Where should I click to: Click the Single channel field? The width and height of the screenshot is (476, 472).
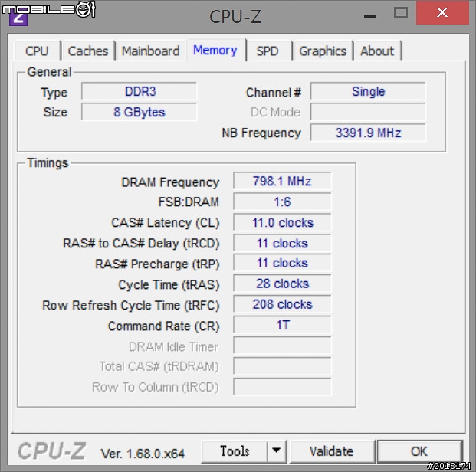click(368, 91)
